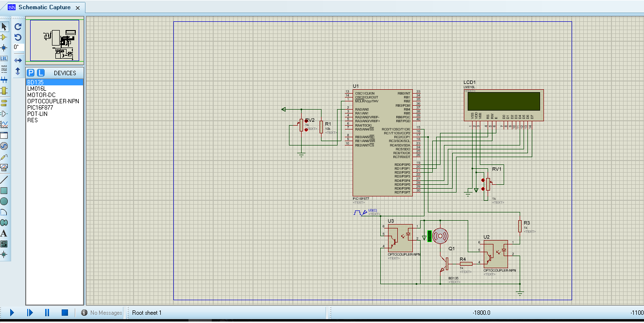644x323 pixels.
Task: Pause the running simulation
Action: (x=47, y=313)
